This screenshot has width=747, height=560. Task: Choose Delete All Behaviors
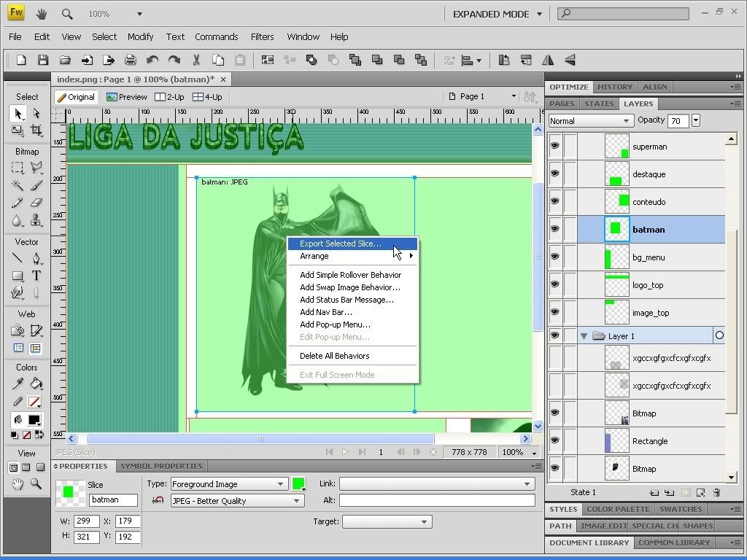(x=352, y=356)
